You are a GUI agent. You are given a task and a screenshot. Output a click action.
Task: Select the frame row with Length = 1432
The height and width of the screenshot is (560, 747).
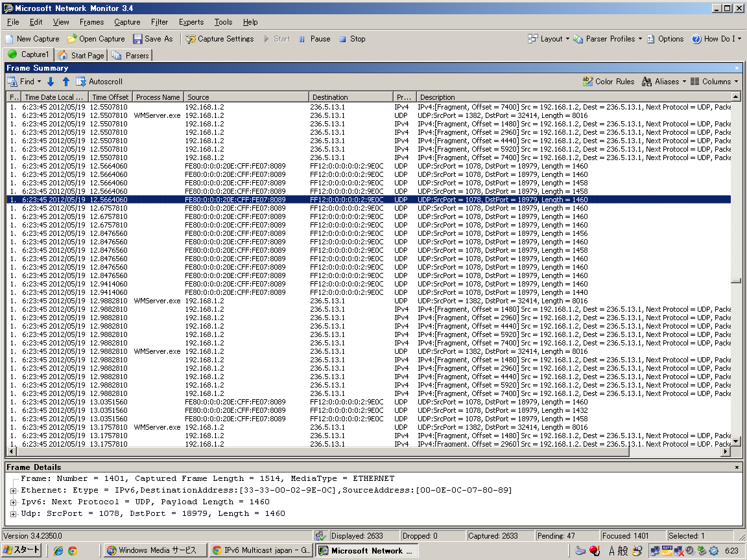[x=369, y=410]
